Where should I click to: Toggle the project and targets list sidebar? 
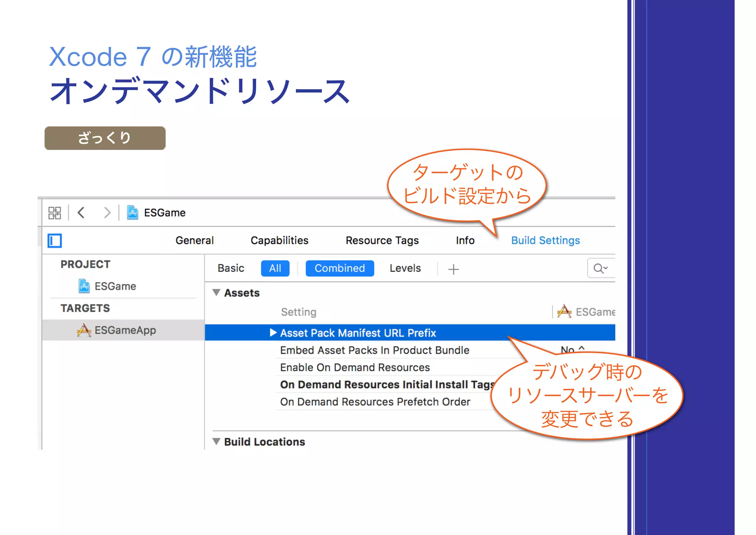click(x=55, y=241)
